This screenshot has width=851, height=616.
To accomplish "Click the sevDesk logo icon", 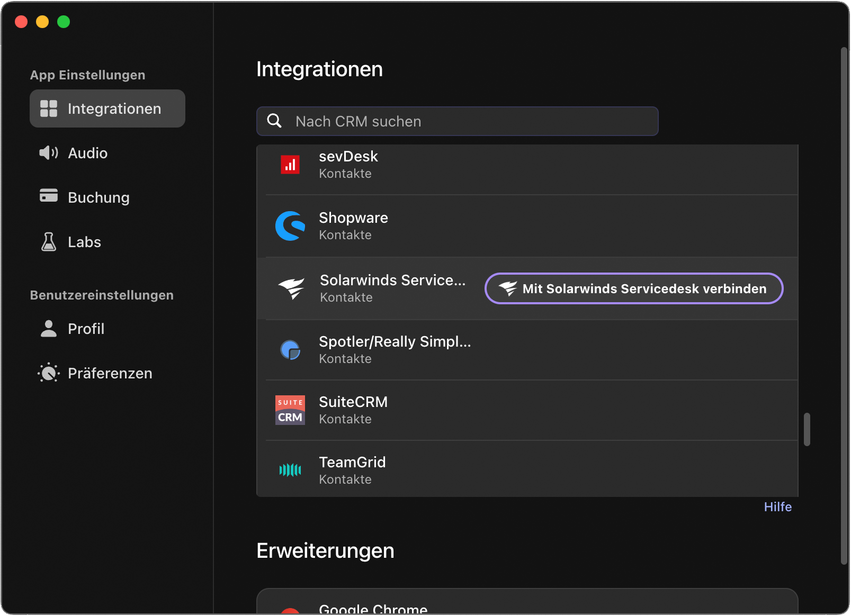I will click(290, 165).
